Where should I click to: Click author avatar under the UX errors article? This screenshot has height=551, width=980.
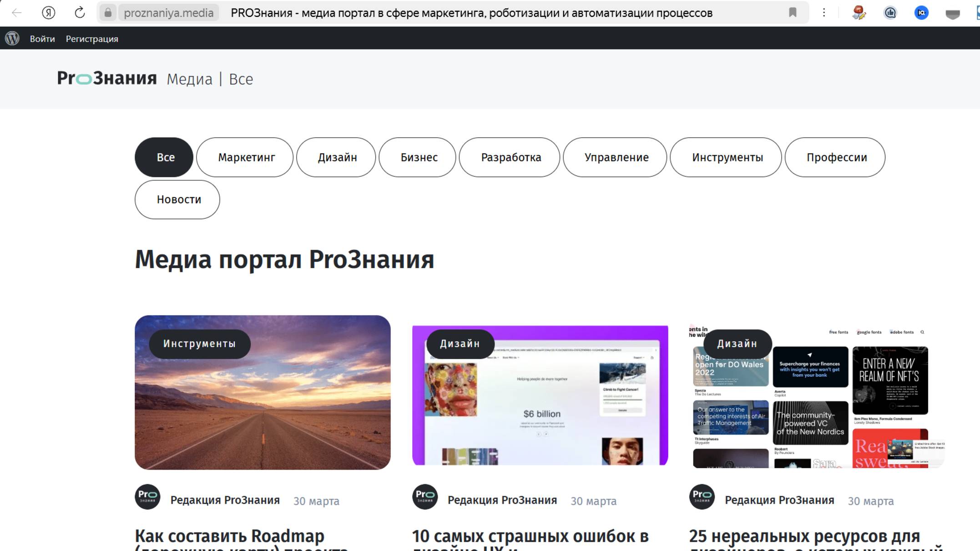pyautogui.click(x=425, y=496)
